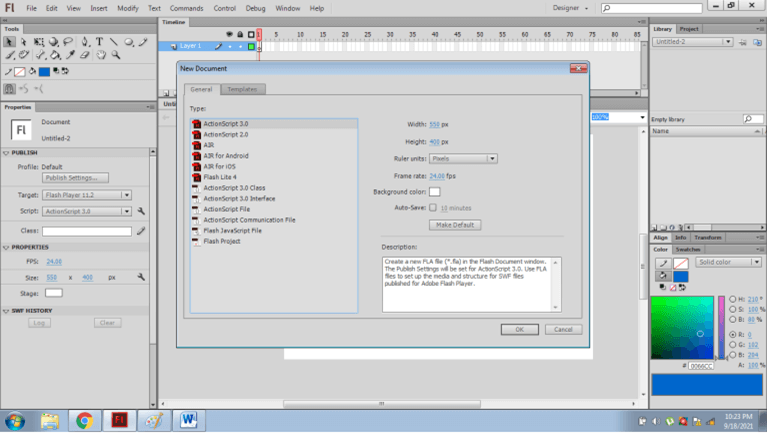This screenshot has width=767, height=433.
Task: Select the B 204 blue radio button
Action: [732, 355]
